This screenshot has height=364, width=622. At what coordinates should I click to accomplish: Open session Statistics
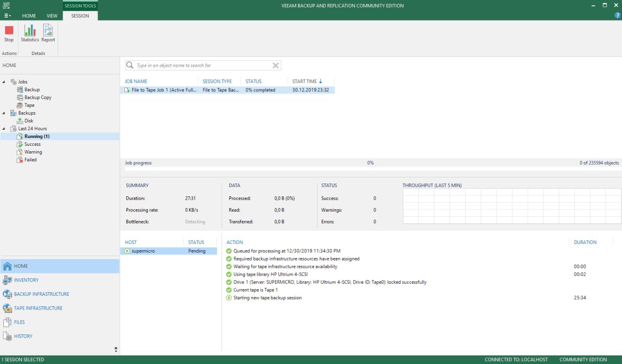pos(30,34)
